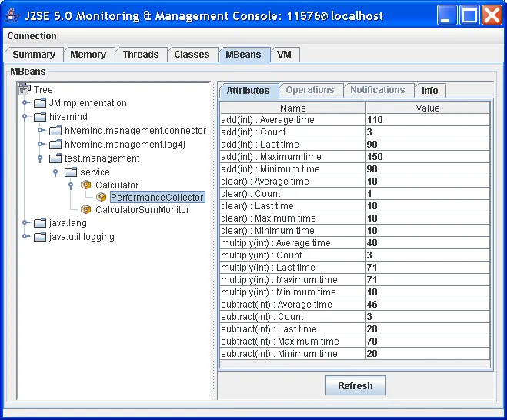Select 'add(int) : Minimum time' name cell

(x=293, y=168)
